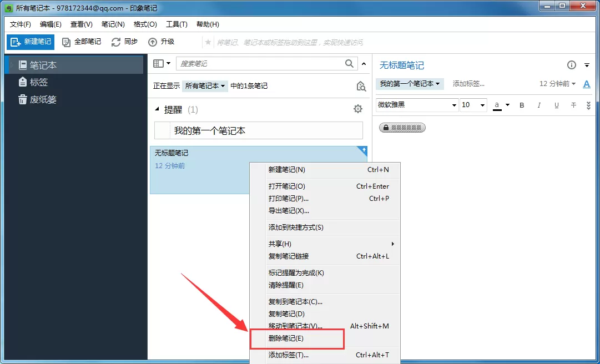Click the sync-pending arrow on note card
Image resolution: width=600 pixels, height=364 pixels.
tap(364, 150)
